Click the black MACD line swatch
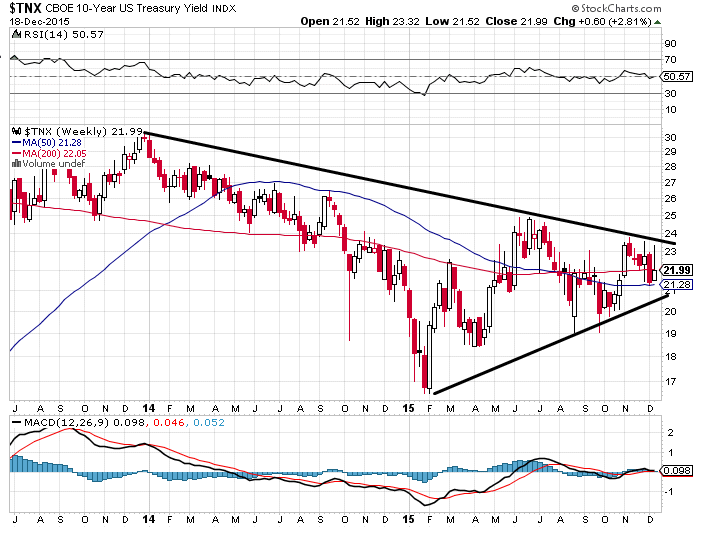This screenshot has width=727, height=535. [x=16, y=423]
